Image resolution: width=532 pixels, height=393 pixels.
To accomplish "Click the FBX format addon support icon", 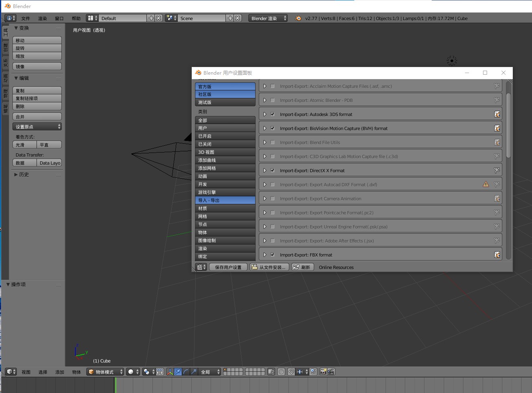I will tap(497, 255).
